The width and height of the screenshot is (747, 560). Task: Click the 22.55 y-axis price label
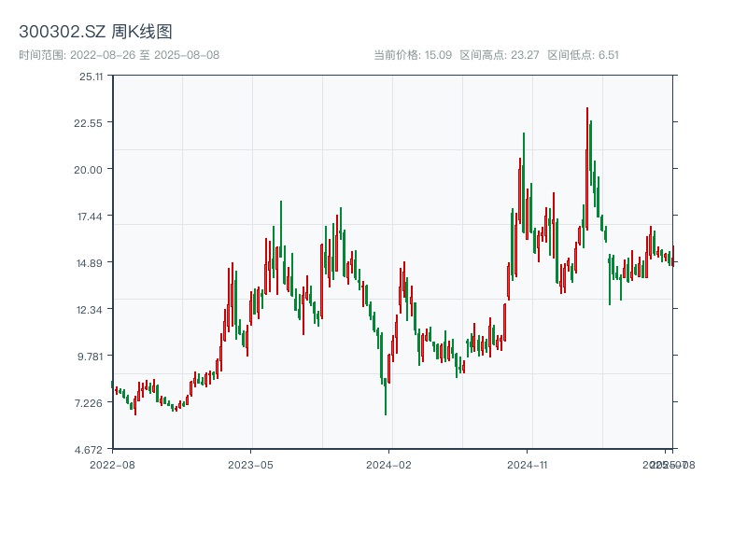[92, 123]
